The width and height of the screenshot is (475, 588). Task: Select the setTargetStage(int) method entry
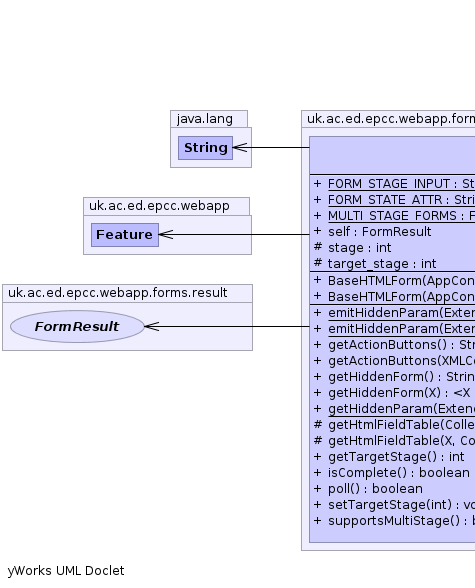(394, 505)
